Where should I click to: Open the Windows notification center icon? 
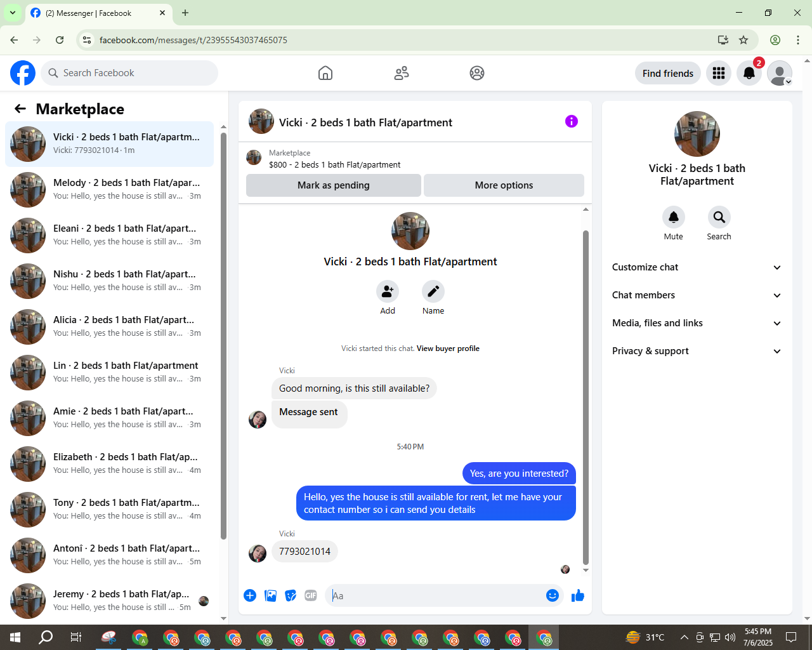pos(791,637)
